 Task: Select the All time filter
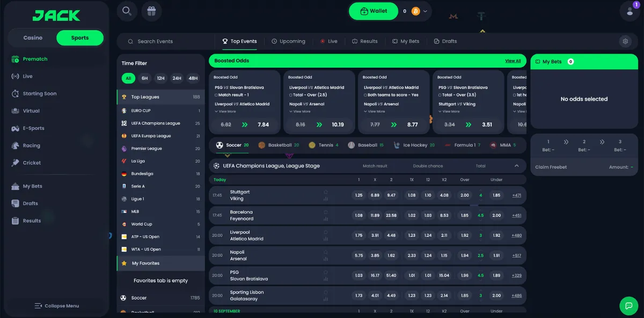(128, 78)
